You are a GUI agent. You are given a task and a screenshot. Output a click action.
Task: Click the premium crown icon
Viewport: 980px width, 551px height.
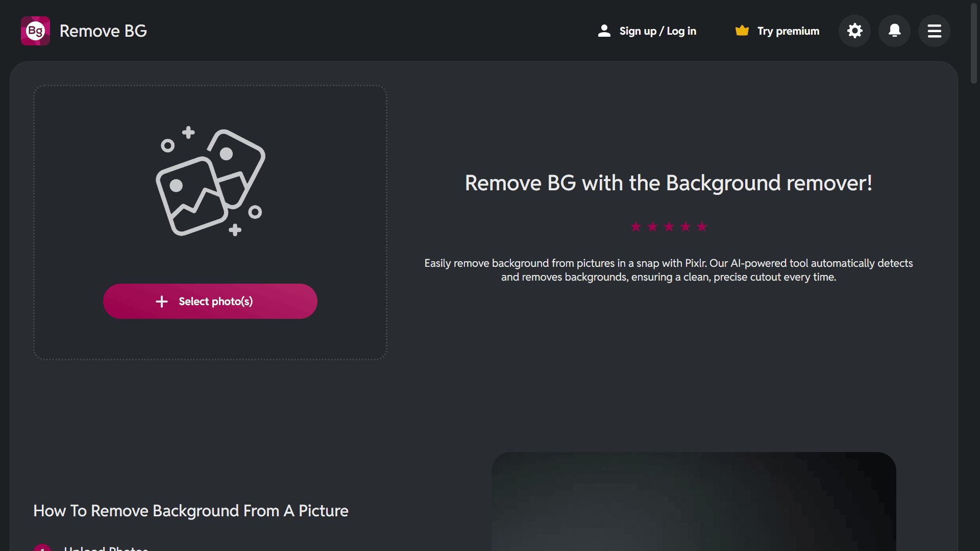point(742,31)
